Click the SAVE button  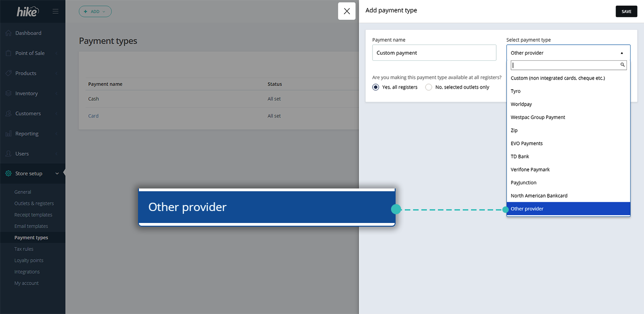coord(627,11)
